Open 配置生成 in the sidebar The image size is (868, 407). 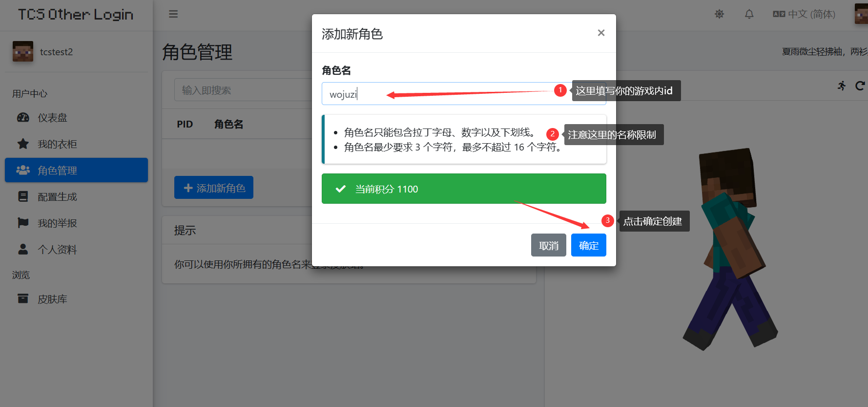pyautogui.click(x=57, y=197)
